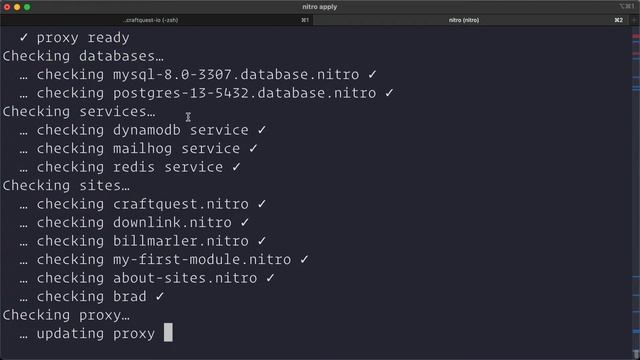Click the 'nitro apply' window title
This screenshot has width=640, height=360.
[320, 7]
